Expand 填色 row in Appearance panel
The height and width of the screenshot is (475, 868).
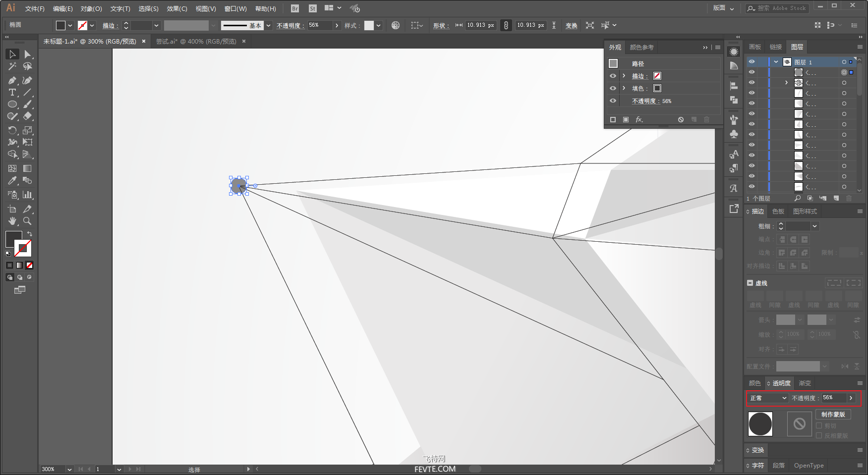click(624, 88)
